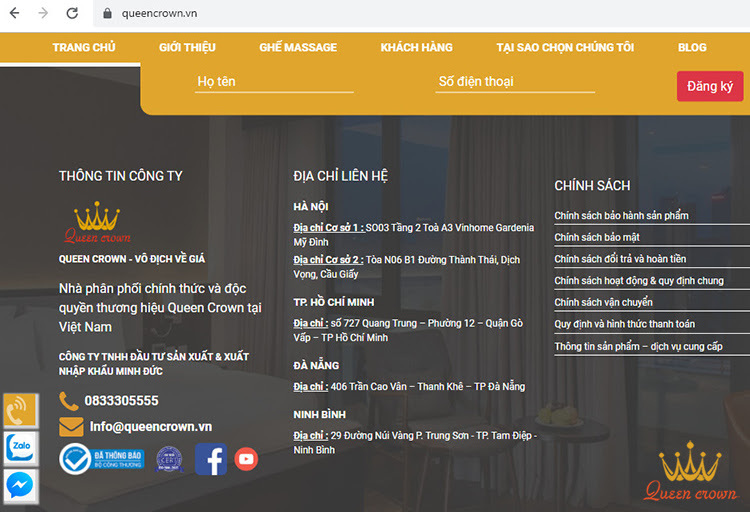Viewport: 750px width, 512px height.
Task: Open the Messenger chat widget
Action: pos(21,486)
